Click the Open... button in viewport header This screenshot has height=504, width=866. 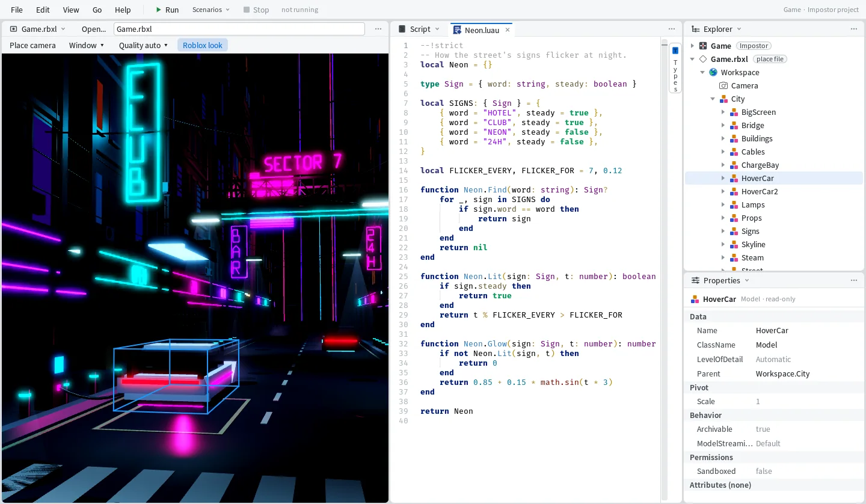click(94, 29)
